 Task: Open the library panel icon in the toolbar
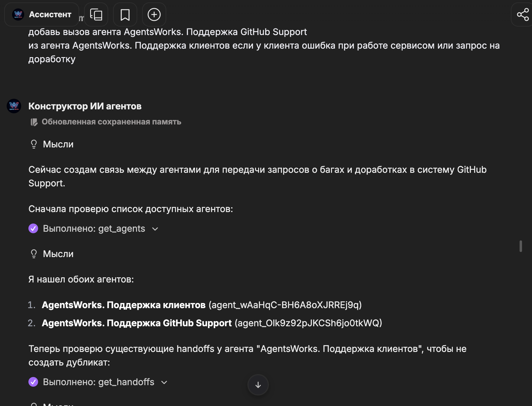point(96,14)
